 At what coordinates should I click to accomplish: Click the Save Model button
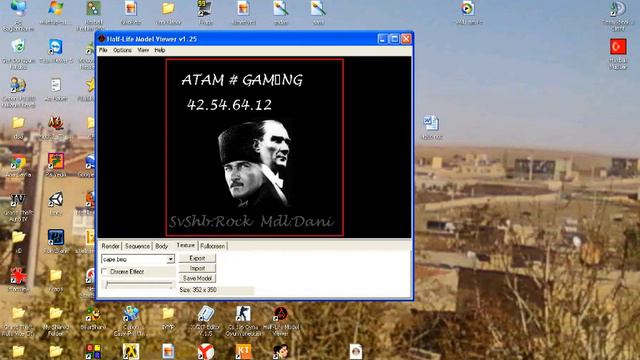tap(197, 278)
